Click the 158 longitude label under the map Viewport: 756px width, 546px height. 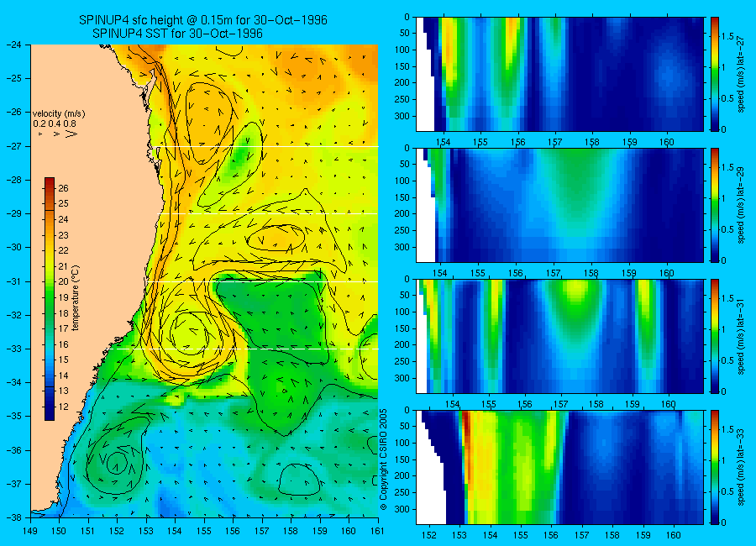[x=291, y=531]
